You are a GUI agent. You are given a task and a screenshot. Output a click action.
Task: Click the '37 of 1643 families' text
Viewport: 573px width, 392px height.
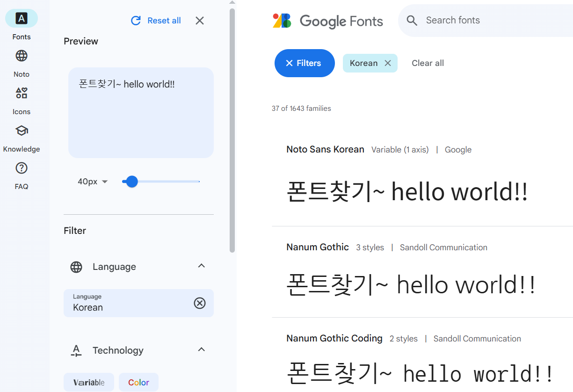click(301, 109)
